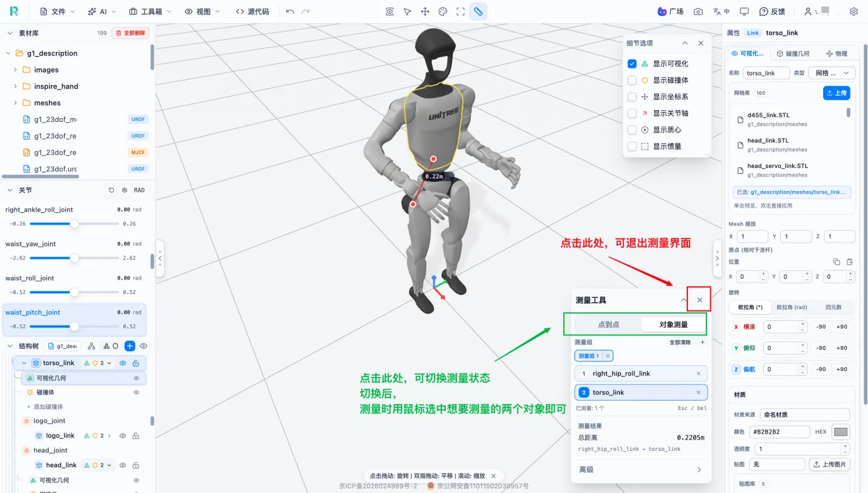Select 四元数 rotation tab
Screen dimensions: 868x493
pos(833,307)
